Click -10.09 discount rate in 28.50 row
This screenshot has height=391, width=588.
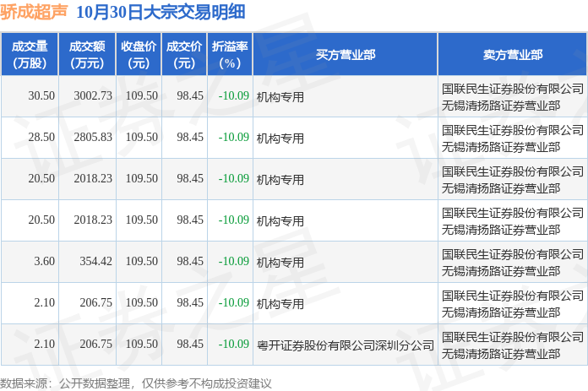233,138
